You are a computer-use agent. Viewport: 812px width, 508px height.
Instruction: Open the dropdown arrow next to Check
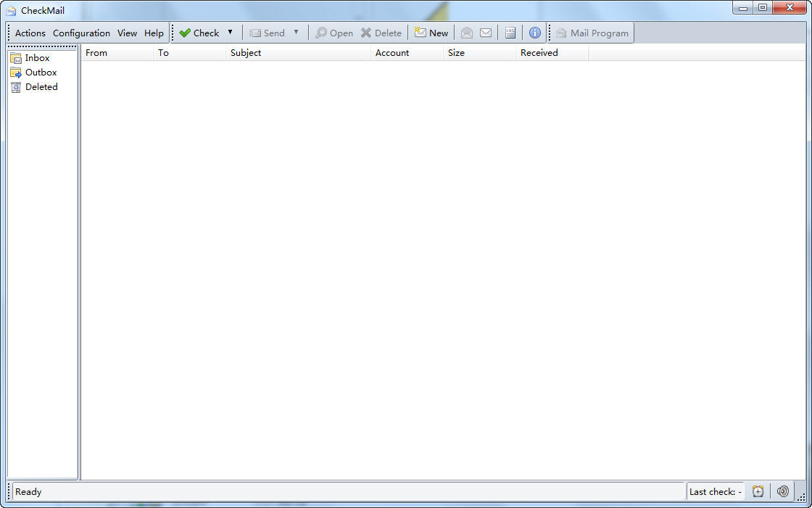(x=230, y=33)
